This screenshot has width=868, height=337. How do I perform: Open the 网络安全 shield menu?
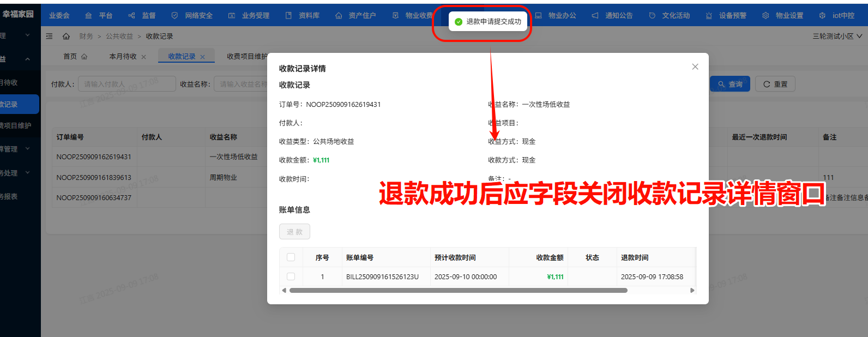click(x=192, y=15)
